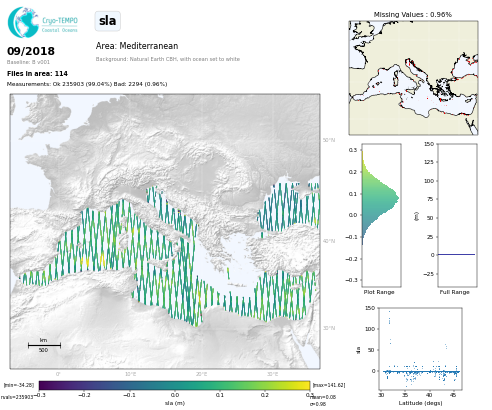
Task: Click the Cryo-TEMPO Coastal Oceans text
Action: click(x=60, y=25)
